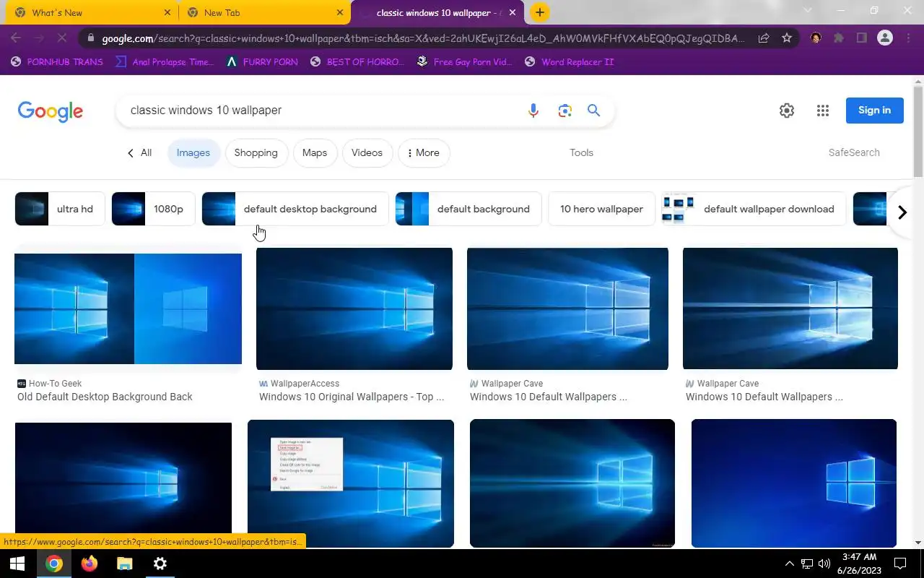Open the SafeSearch setting

854,153
